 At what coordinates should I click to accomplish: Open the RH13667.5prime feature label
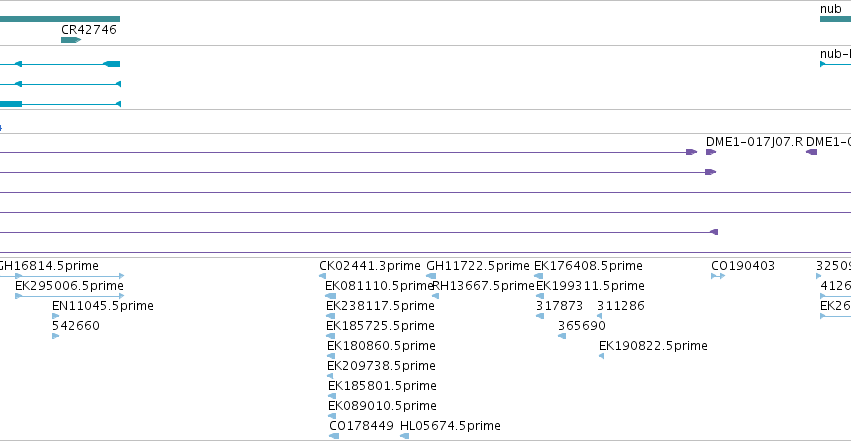[484, 286]
